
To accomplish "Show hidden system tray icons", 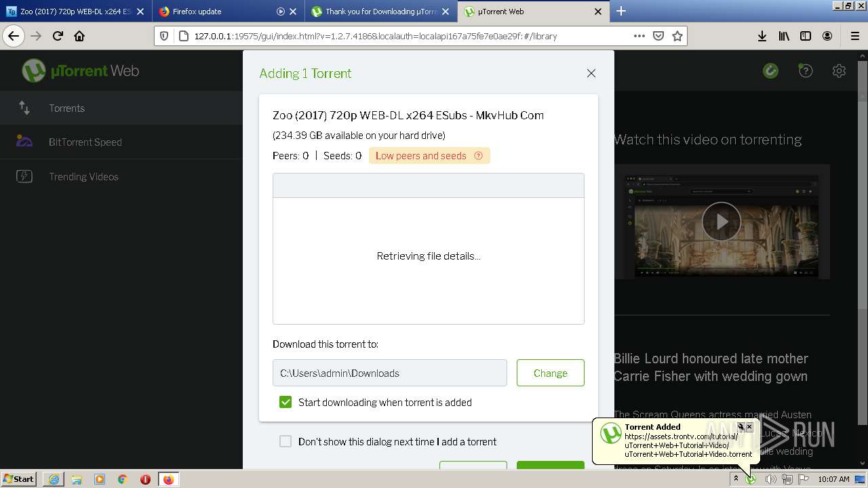I will (736, 479).
